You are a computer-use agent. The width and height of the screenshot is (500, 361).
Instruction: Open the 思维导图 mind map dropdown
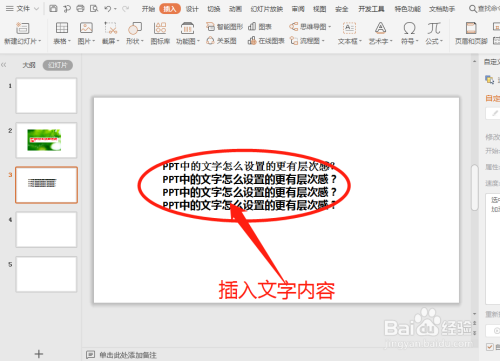pos(310,27)
